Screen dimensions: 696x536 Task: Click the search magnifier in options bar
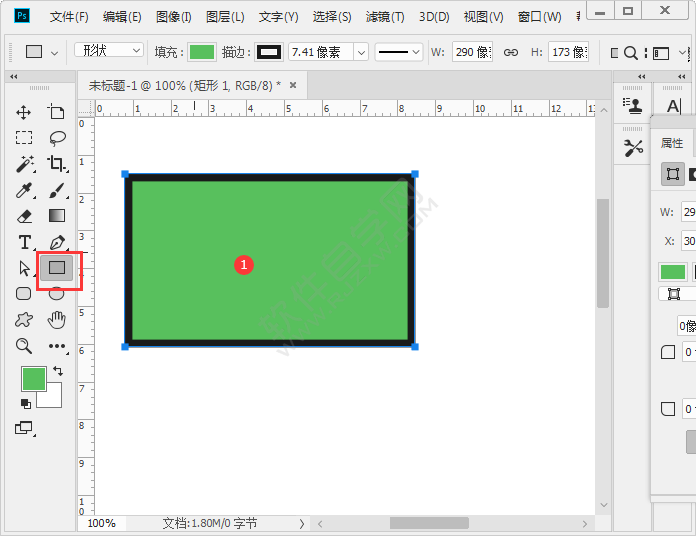click(631, 53)
